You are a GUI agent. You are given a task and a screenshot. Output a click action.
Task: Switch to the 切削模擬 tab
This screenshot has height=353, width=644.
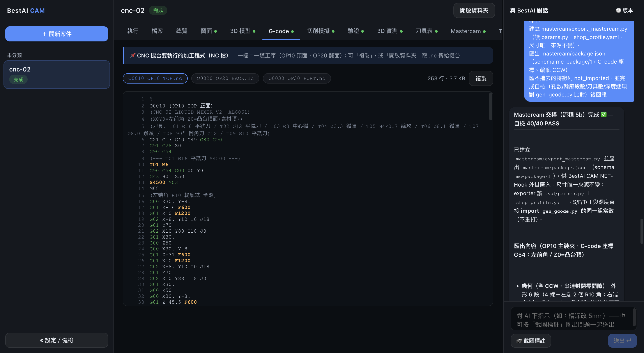tap(320, 31)
